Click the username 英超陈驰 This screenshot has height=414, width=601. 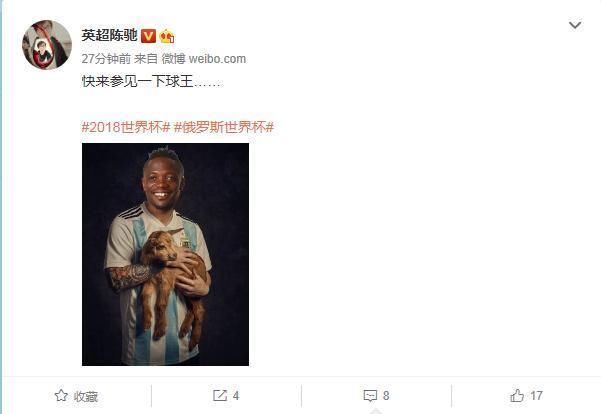click(109, 35)
